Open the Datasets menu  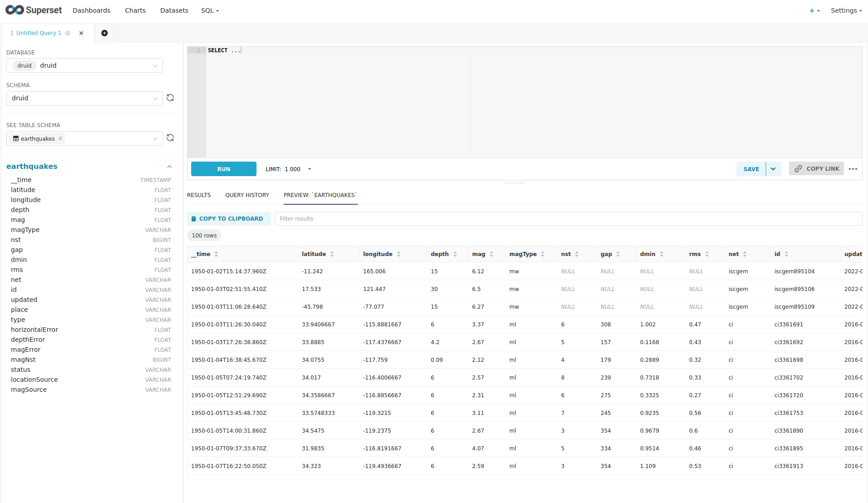tap(174, 10)
